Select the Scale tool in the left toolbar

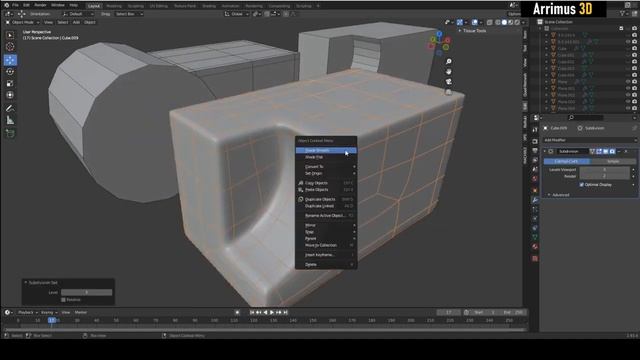tap(10, 84)
